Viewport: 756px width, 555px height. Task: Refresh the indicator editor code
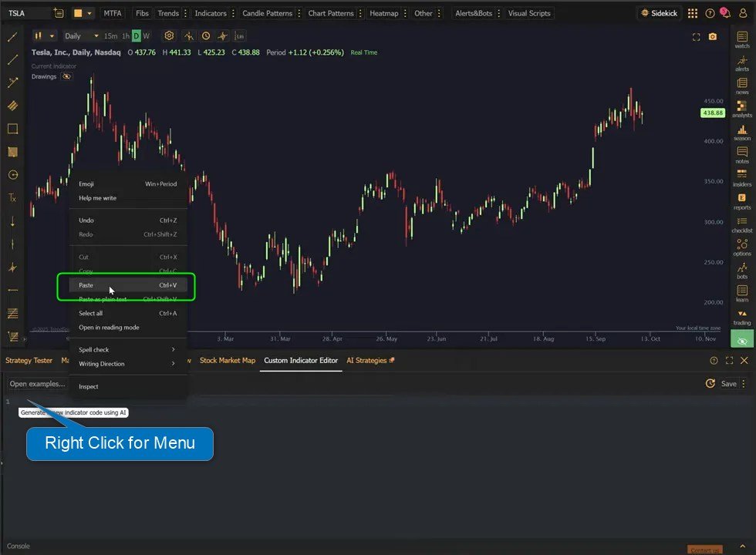(x=710, y=384)
